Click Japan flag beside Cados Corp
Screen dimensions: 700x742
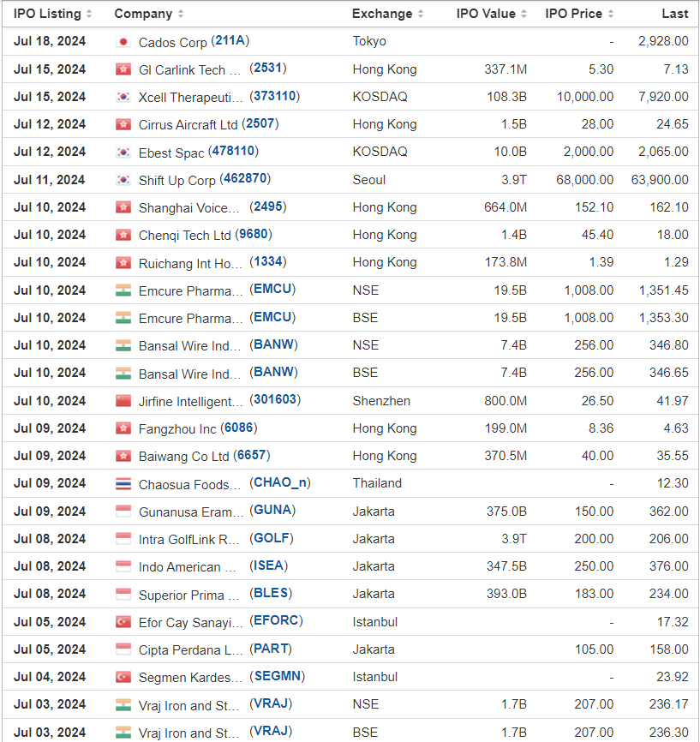123,42
